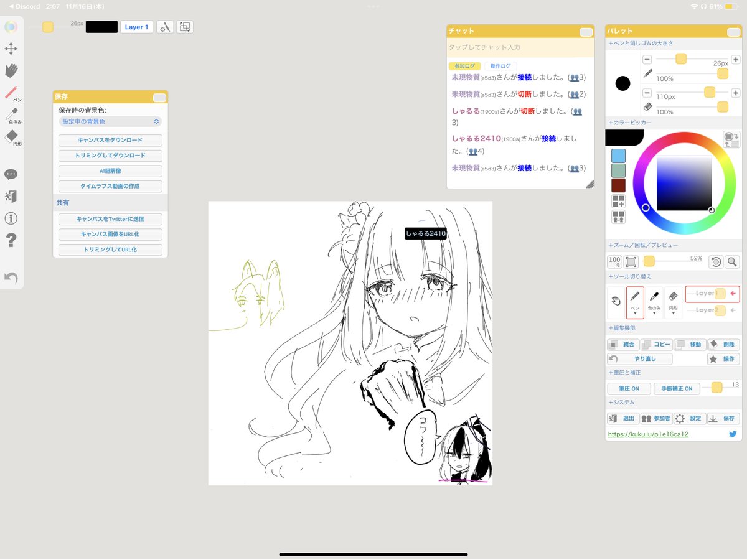Click the color swap and history icon above color wheel
Viewport: 747px width, 560px height.
coord(731,139)
